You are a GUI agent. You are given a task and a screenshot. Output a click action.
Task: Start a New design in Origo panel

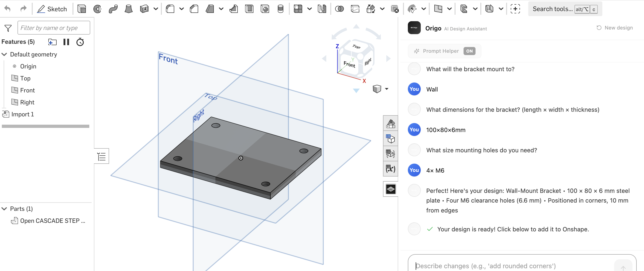(x=615, y=27)
